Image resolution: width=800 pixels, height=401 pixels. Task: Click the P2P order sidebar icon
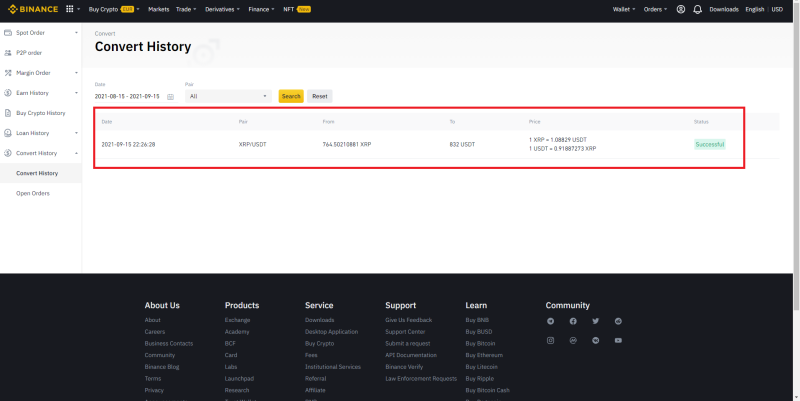pos(8,53)
